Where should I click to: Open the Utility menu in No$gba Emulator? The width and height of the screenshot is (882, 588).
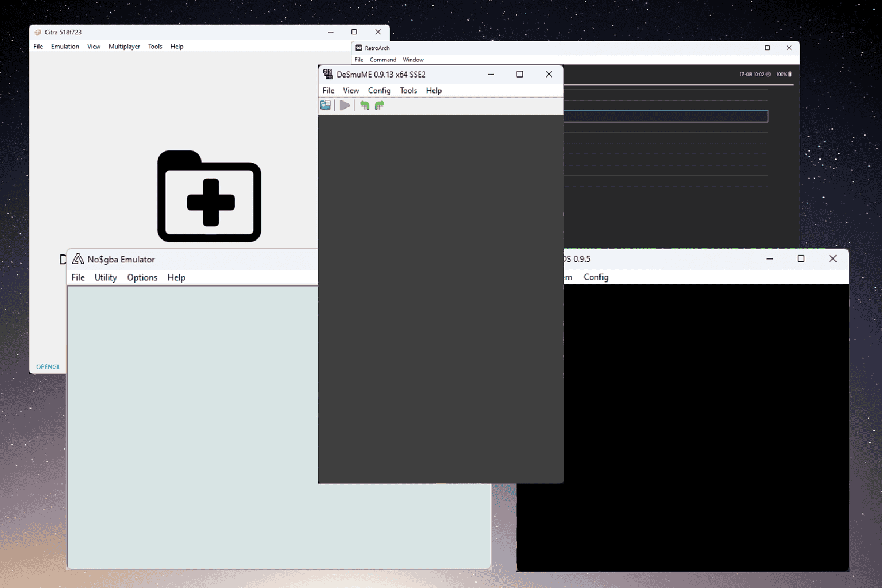point(106,277)
